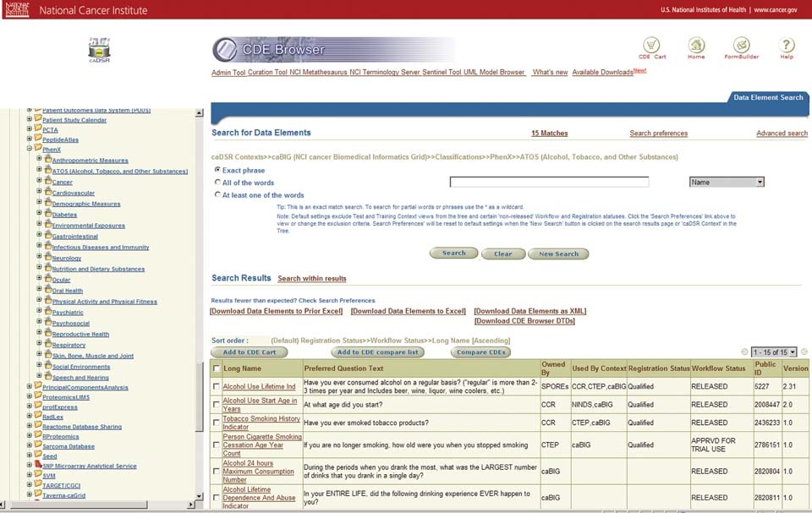Expand the Patient Study Calendar node

point(30,119)
